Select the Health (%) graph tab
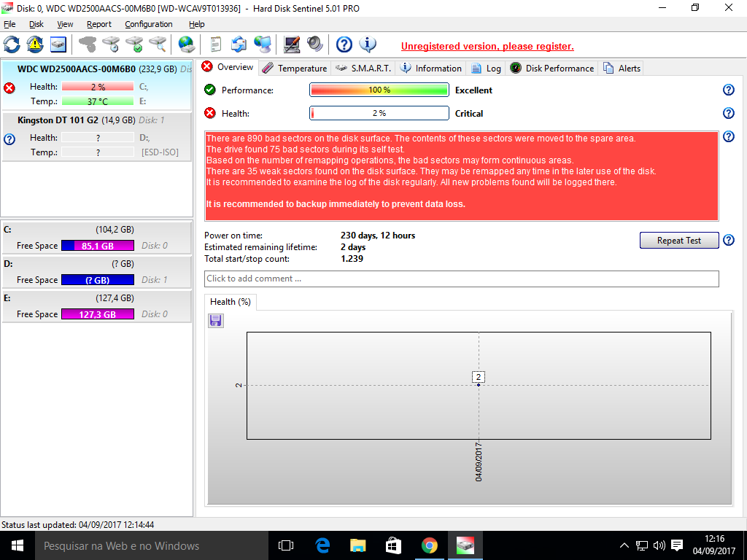The width and height of the screenshot is (747, 560). click(231, 302)
